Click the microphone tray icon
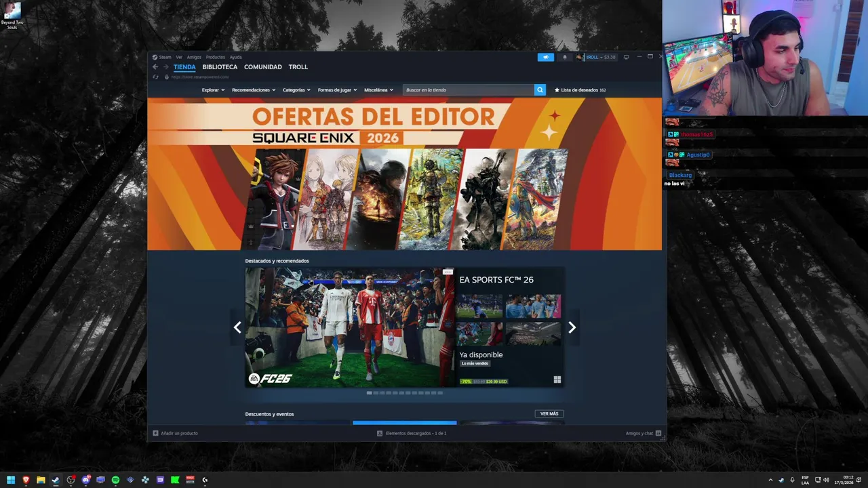This screenshot has height=488, width=868. coord(792,480)
